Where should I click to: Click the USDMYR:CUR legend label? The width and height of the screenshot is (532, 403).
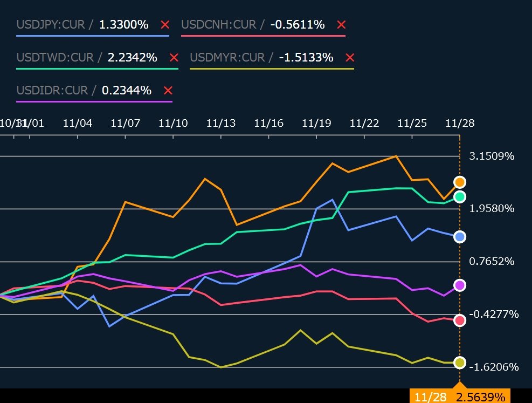pyautogui.click(x=227, y=57)
